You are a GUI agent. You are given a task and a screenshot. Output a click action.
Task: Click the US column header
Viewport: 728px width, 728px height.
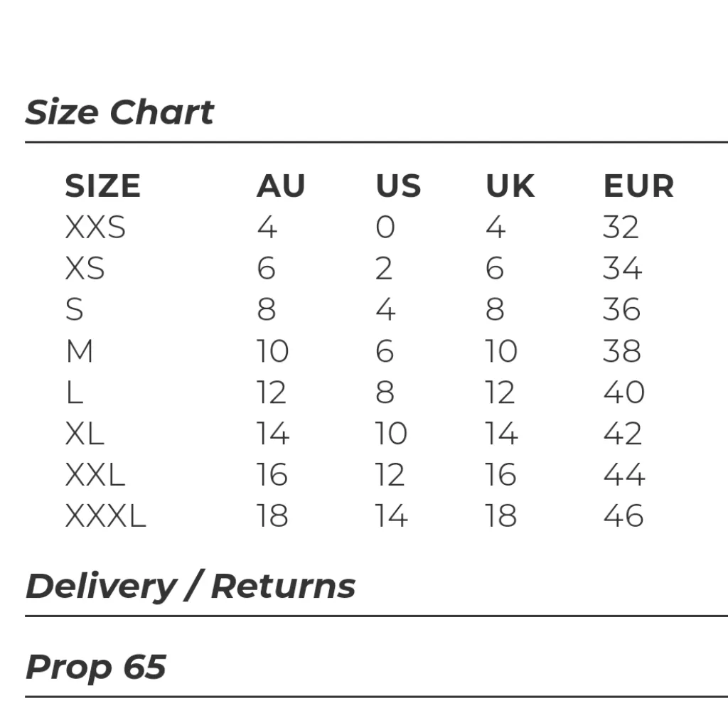[398, 186]
